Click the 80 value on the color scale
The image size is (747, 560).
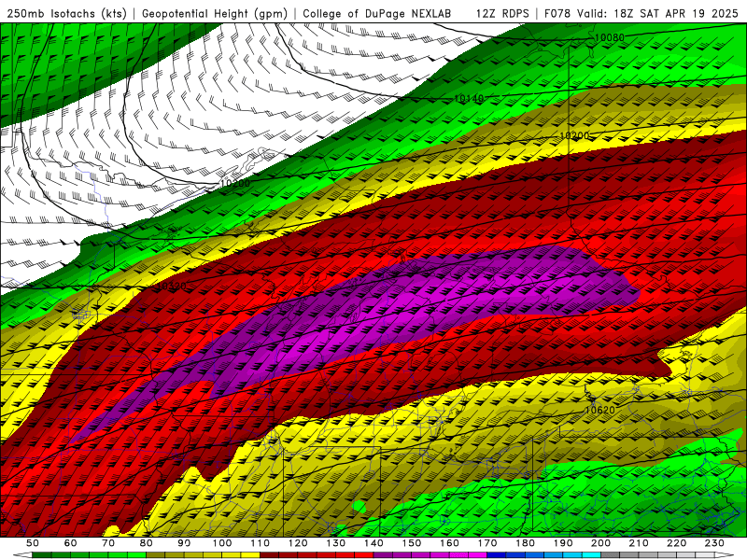147,543
